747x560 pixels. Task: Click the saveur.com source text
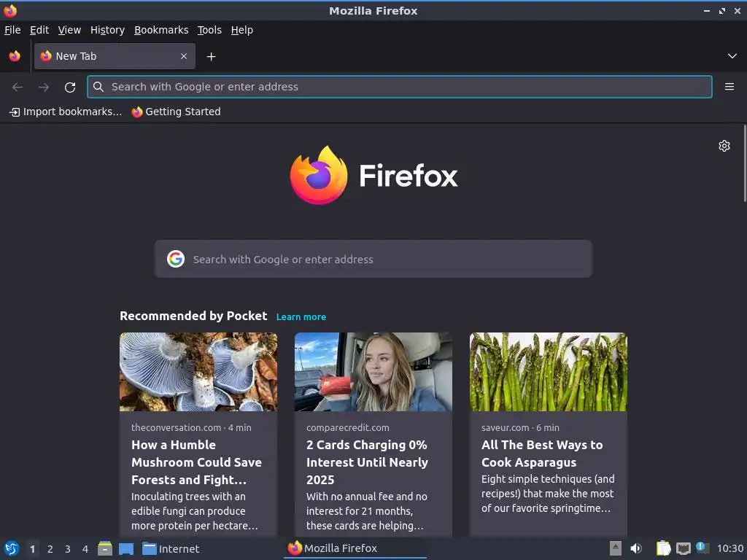click(505, 427)
